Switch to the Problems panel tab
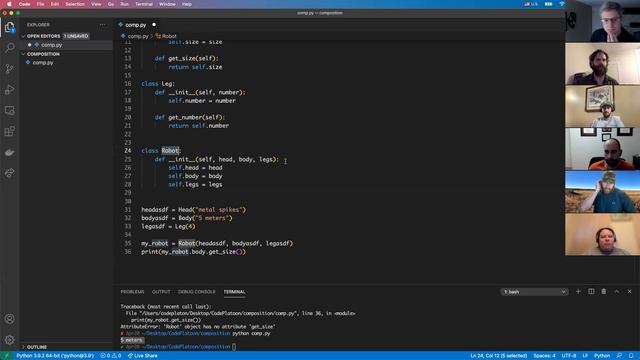 point(132,292)
